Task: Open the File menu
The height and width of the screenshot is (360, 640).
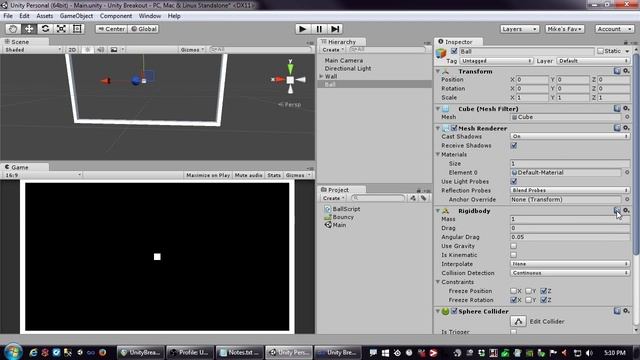Action: [x=8, y=16]
